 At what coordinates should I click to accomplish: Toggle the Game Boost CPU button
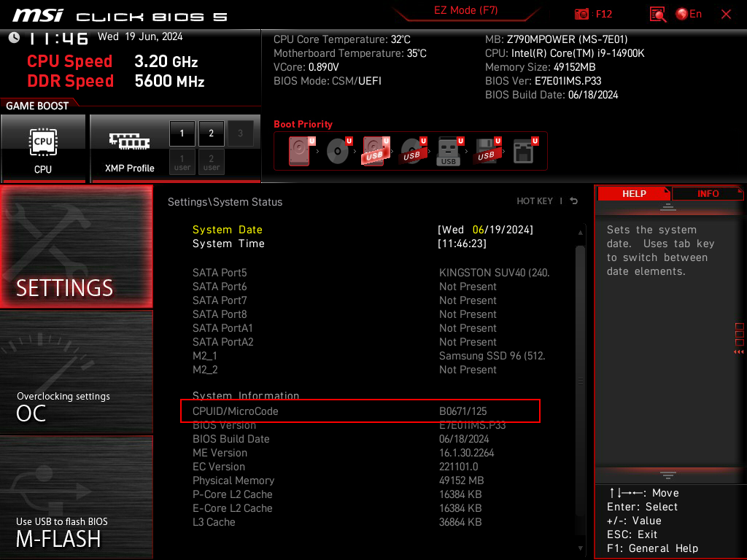pyautogui.click(x=43, y=149)
